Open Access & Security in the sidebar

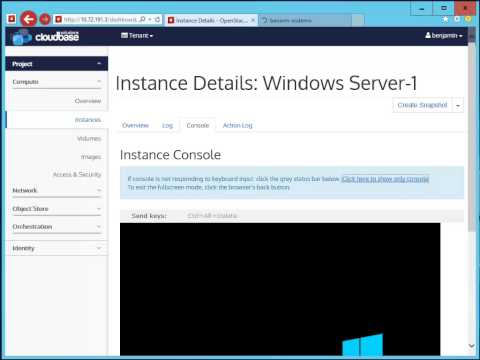(x=77, y=174)
